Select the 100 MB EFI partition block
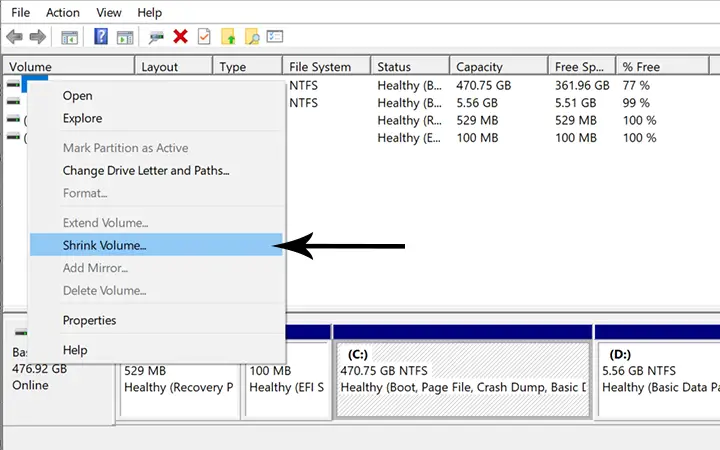This screenshot has height=450, width=720. click(287, 379)
